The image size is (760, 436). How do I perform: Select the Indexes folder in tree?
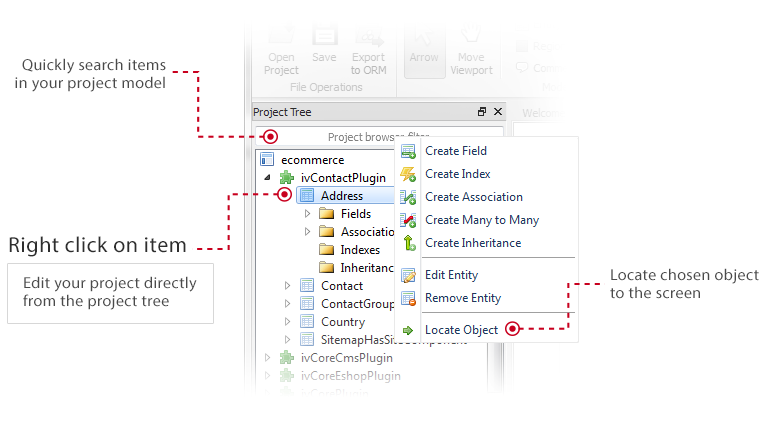coord(359,250)
